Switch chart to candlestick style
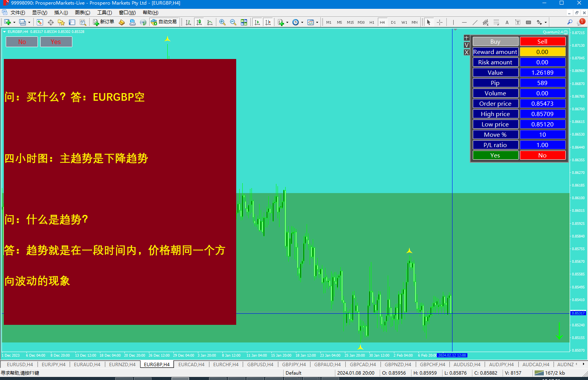The height and width of the screenshot is (380, 588). point(199,22)
